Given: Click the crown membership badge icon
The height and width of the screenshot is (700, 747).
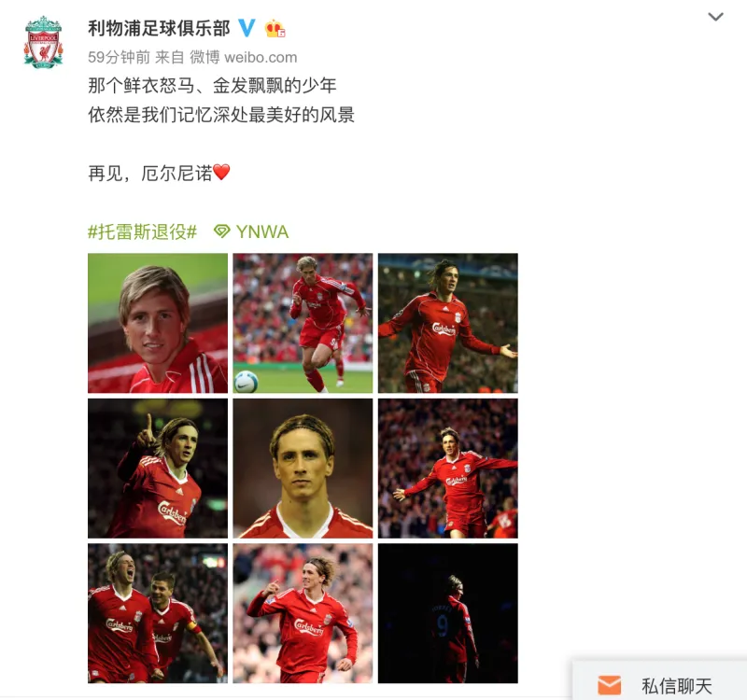Looking at the screenshot, I should [x=275, y=29].
